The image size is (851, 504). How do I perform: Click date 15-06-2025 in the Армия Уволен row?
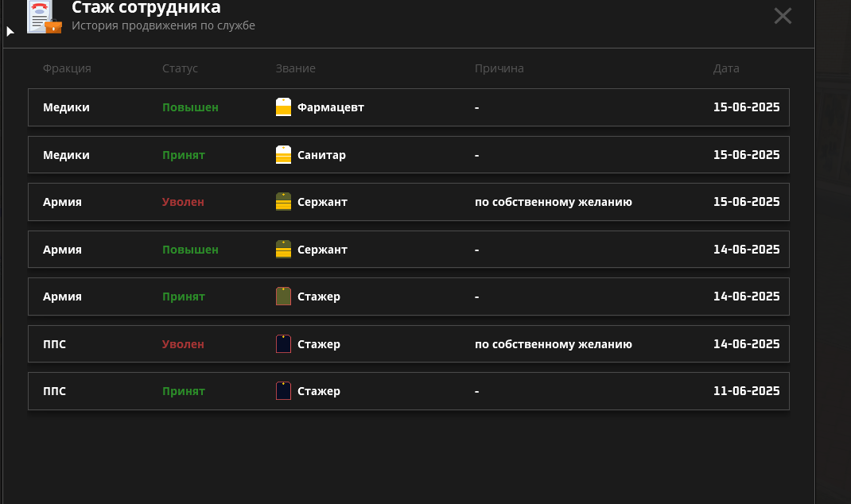[746, 202]
